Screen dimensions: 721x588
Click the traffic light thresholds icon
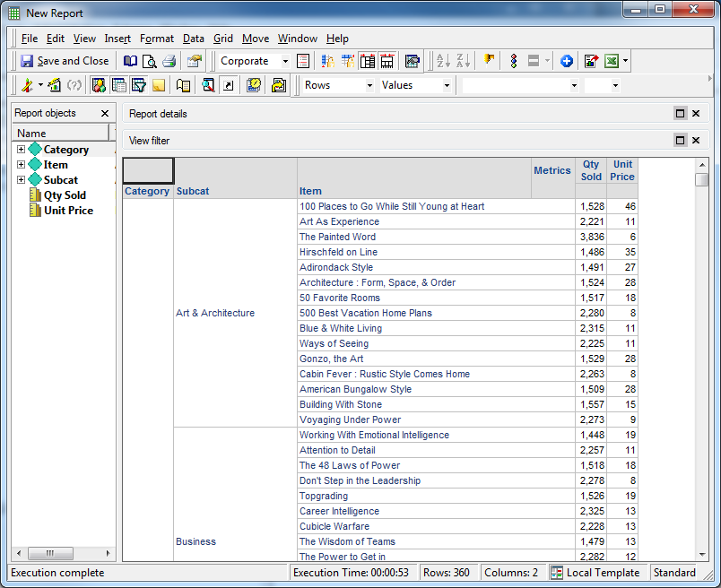[514, 61]
